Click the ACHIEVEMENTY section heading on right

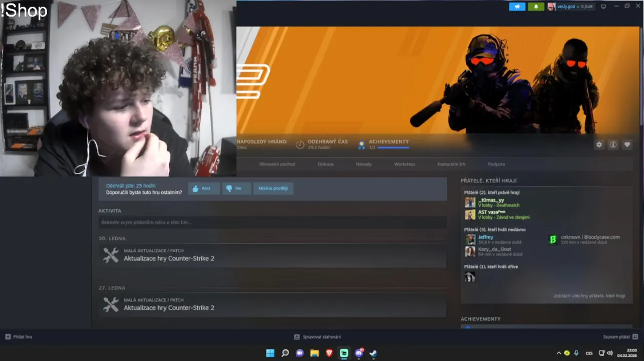[480, 319]
